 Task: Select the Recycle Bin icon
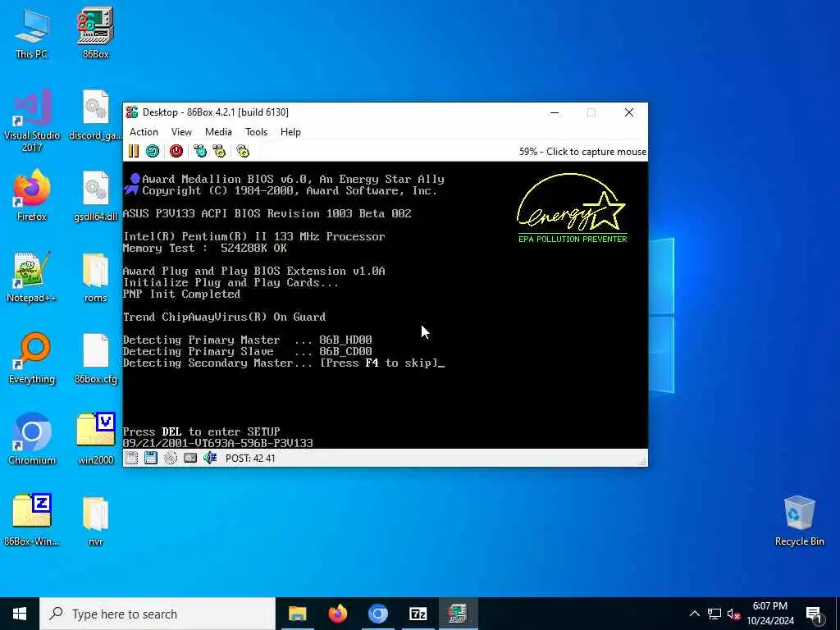tap(799, 520)
